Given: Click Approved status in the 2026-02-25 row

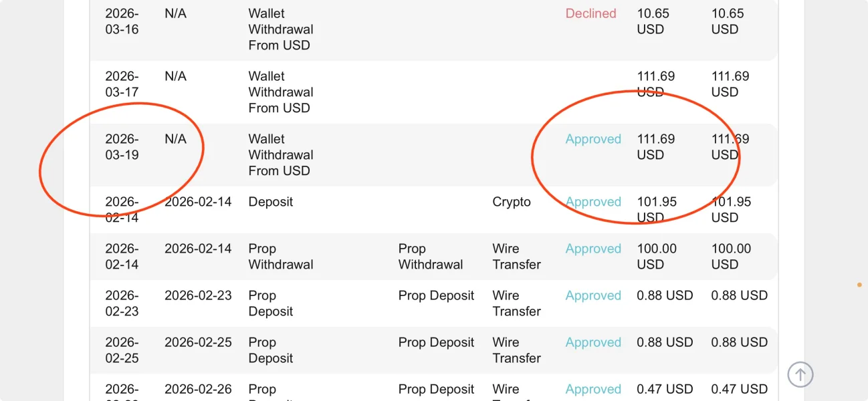Looking at the screenshot, I should click(x=593, y=342).
